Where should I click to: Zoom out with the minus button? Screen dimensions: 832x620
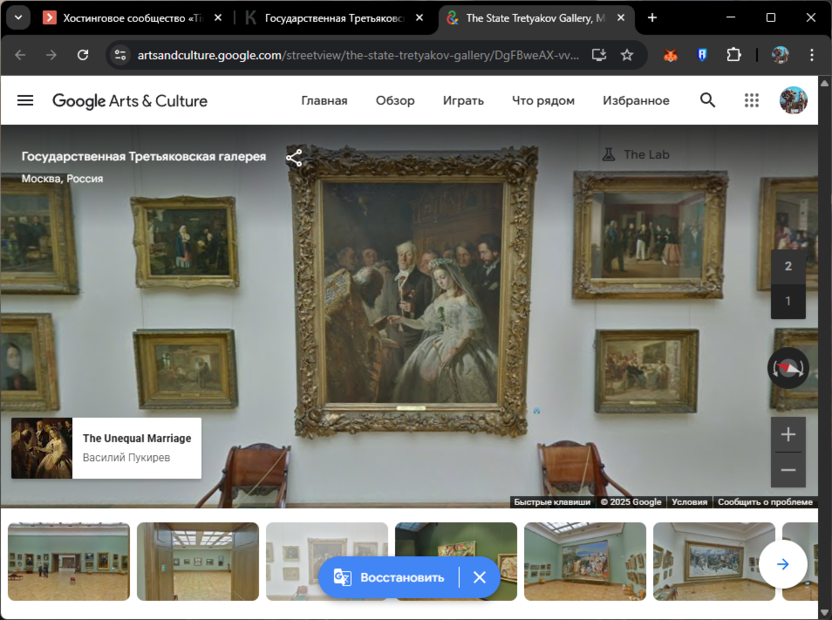(x=788, y=470)
